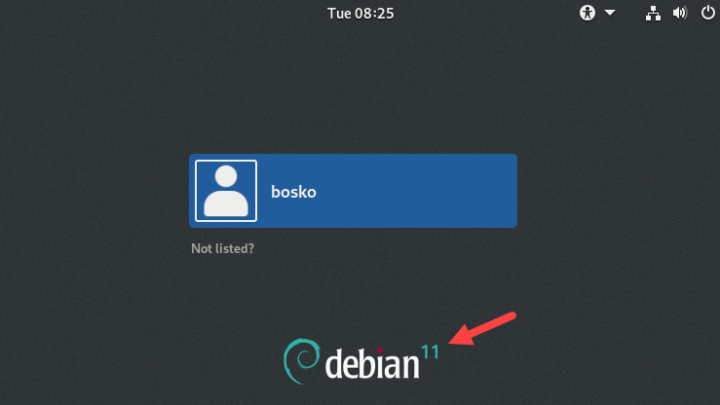The image size is (720, 405).
Task: Click the letter "d" starting the debian wordmark
Action: [336, 363]
